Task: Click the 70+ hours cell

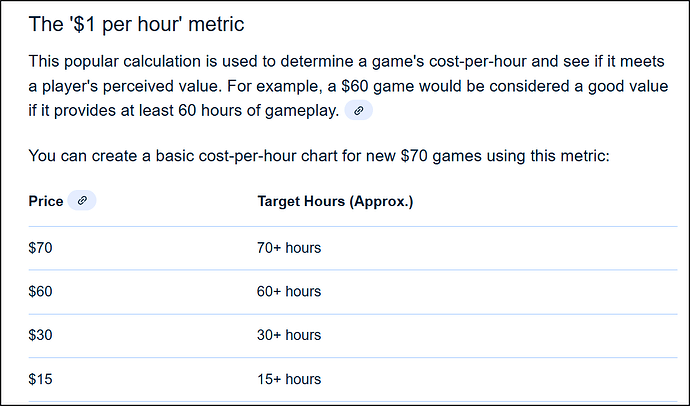Action: click(x=289, y=247)
